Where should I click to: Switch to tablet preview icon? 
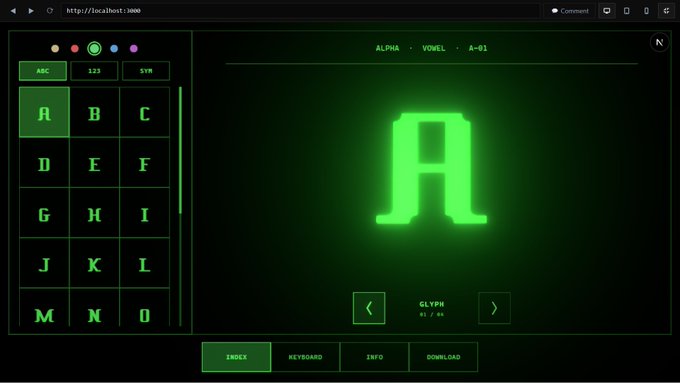pyautogui.click(x=627, y=11)
